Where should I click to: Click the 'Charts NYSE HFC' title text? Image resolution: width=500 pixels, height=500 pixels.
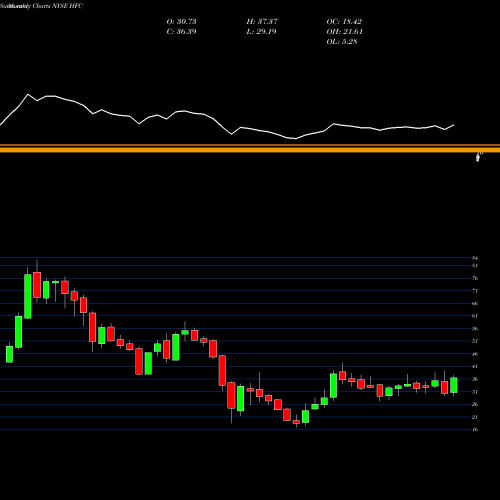(x=58, y=6)
